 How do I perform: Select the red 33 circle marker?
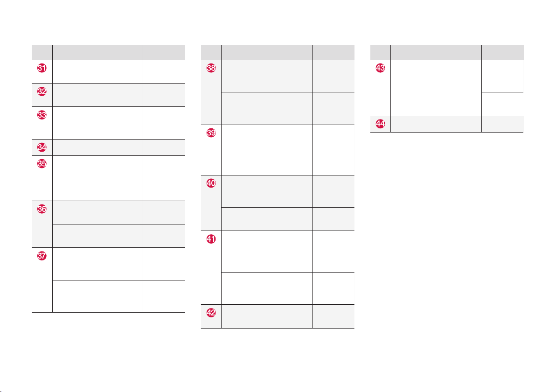(x=42, y=115)
